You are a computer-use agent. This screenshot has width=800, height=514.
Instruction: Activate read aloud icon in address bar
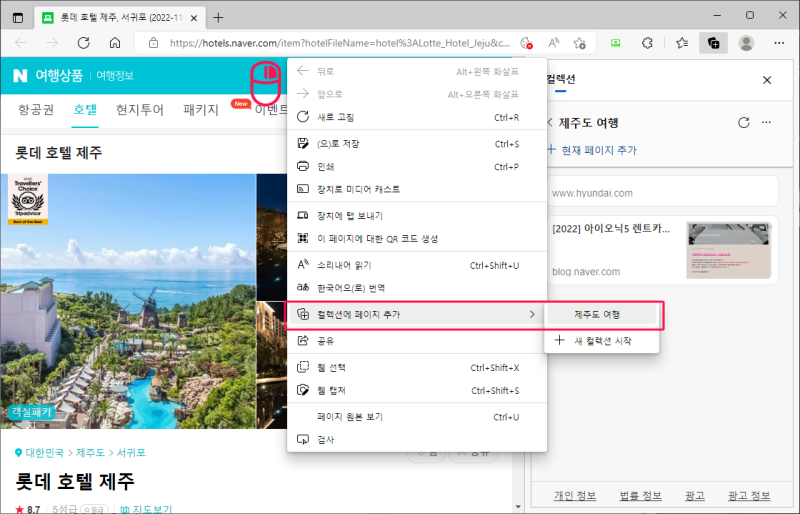[554, 43]
